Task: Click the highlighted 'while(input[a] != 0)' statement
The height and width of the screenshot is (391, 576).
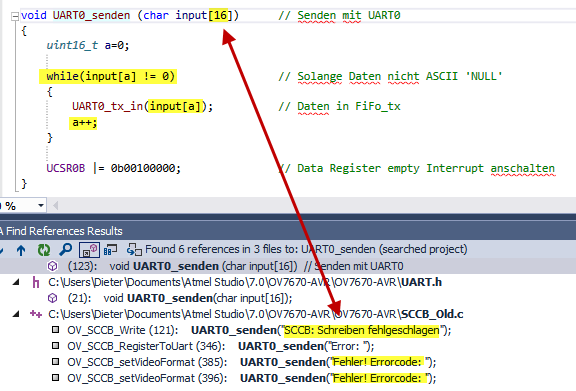Action: (108, 76)
